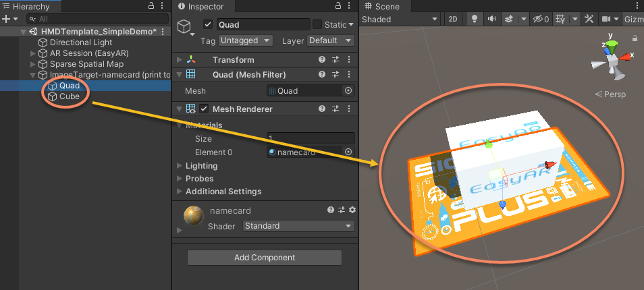Open namecard material help icon
This screenshot has width=644, height=290.
tap(331, 210)
